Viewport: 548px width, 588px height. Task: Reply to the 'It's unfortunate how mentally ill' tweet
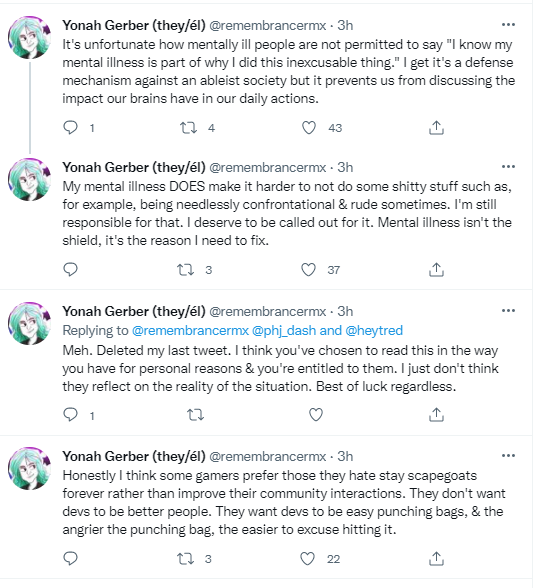click(70, 128)
